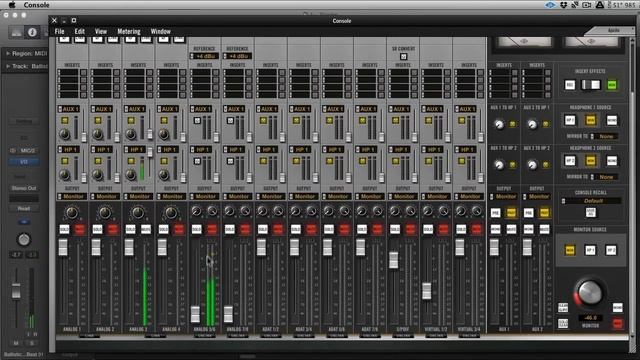The width and height of the screenshot is (640, 360).
Task: Open the File menu
Action: 60,31
